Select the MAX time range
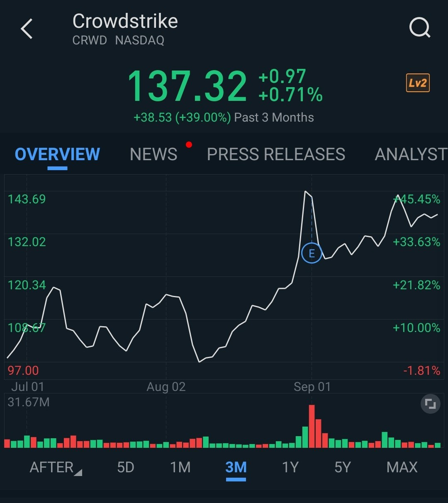The image size is (448, 503). point(402,467)
